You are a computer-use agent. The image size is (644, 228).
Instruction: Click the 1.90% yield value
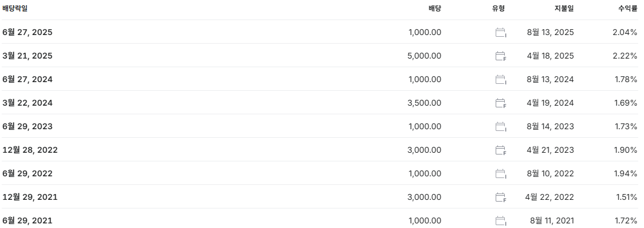tap(626, 150)
